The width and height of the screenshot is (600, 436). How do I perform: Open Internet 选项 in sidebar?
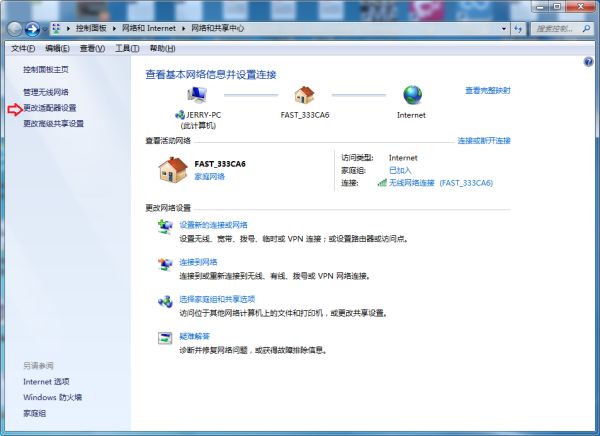click(46, 382)
